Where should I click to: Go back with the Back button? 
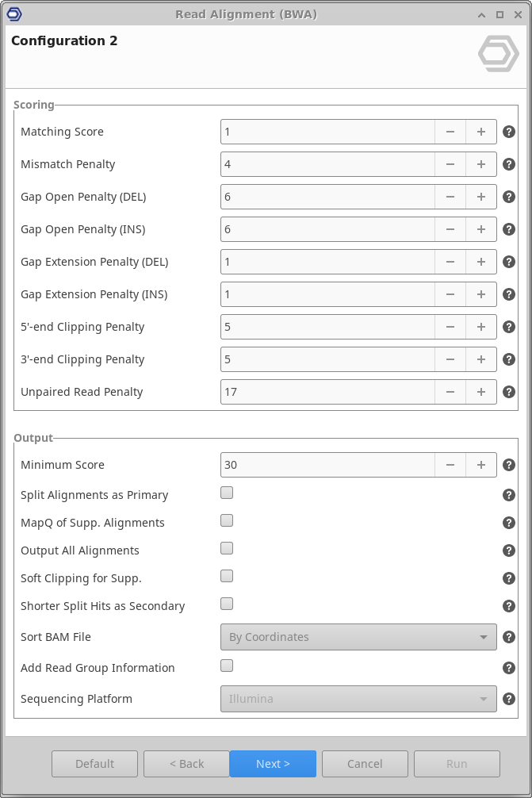pos(186,764)
